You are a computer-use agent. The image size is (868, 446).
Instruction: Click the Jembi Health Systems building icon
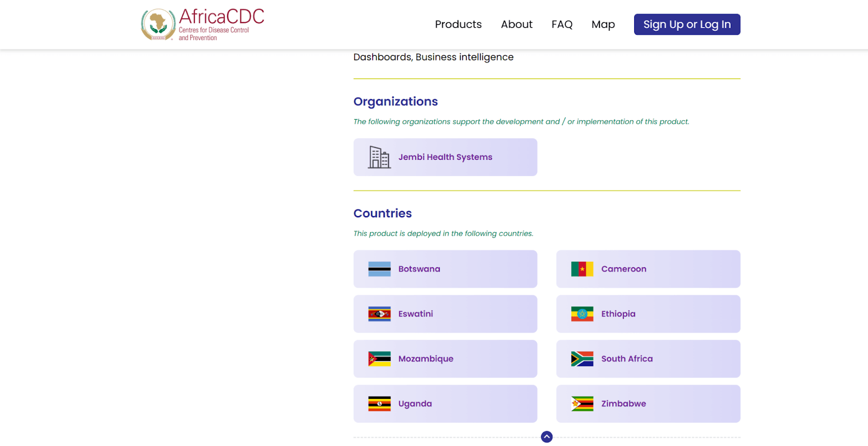point(379,157)
